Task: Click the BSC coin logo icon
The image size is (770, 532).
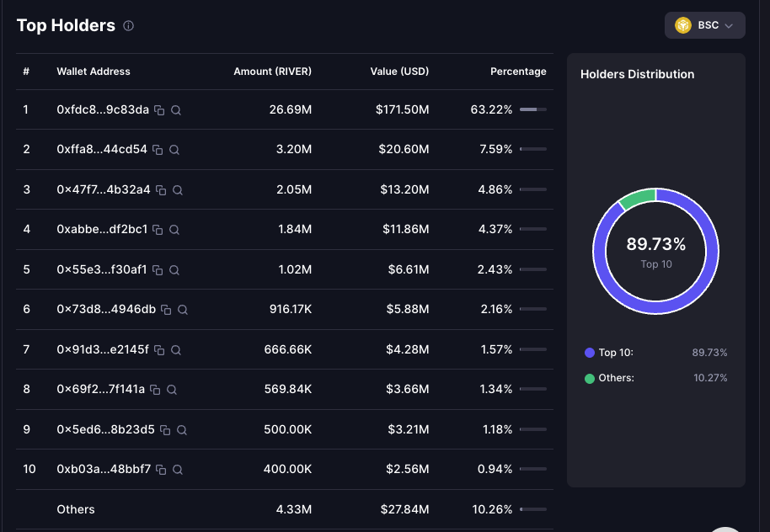Action: coord(683,25)
